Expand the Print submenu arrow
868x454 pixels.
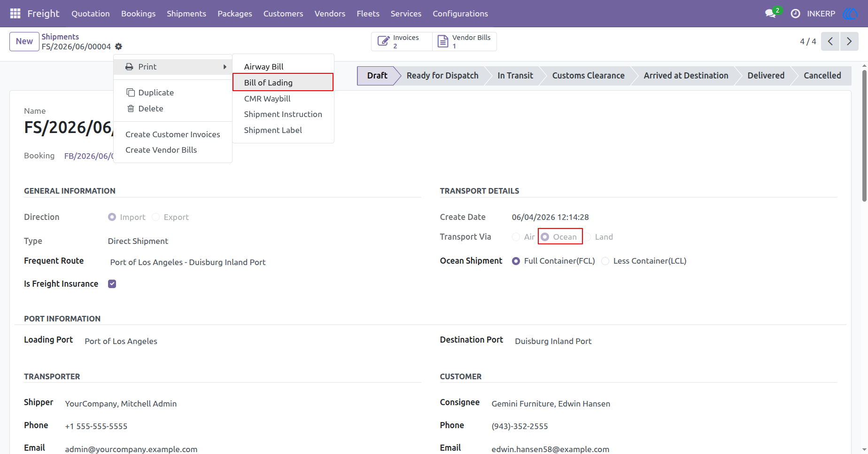pos(225,67)
